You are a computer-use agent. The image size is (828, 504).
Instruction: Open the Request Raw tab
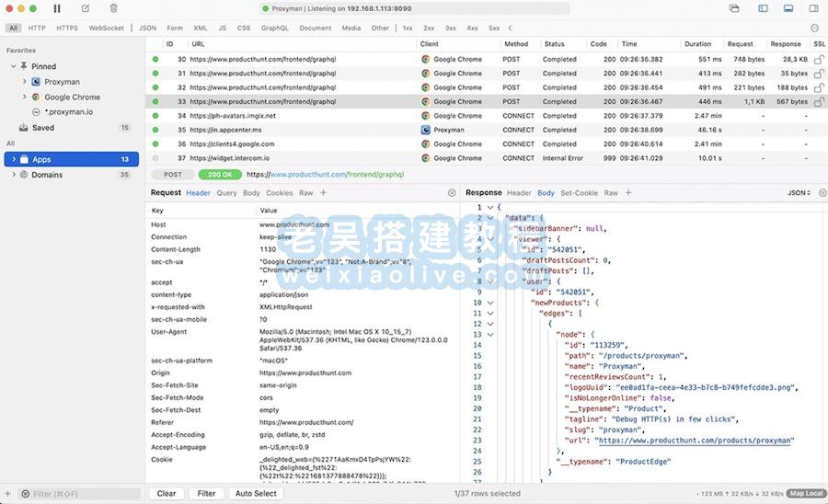tap(306, 193)
